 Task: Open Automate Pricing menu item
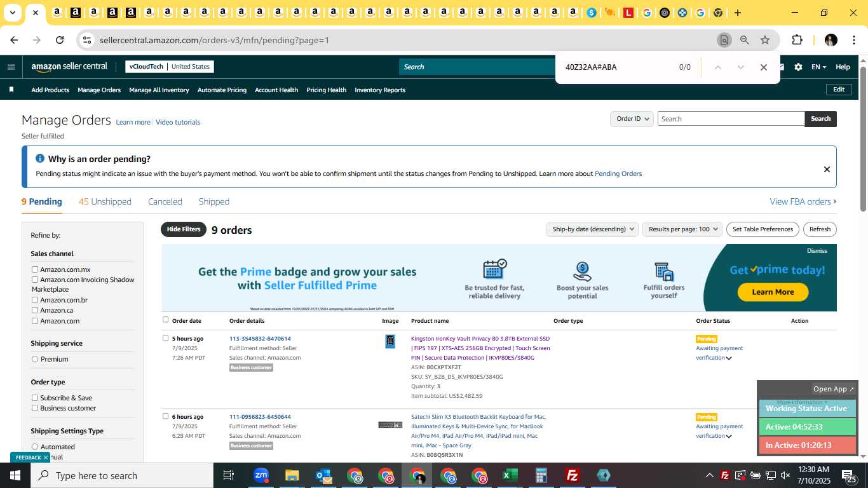pos(222,90)
